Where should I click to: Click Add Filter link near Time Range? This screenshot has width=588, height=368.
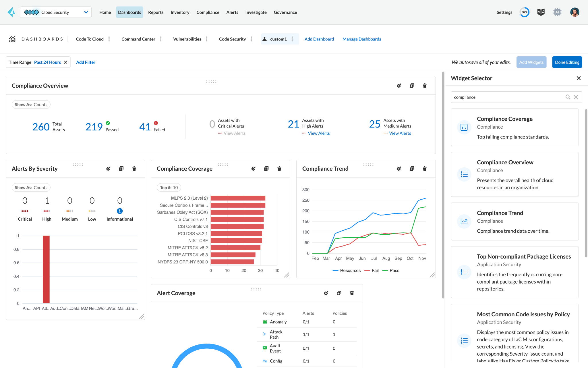[85, 62]
